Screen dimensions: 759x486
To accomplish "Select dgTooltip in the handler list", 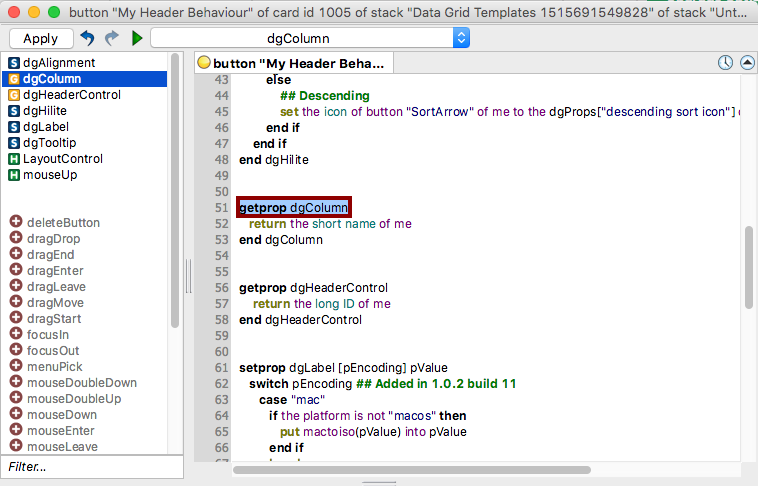I will click(49, 143).
